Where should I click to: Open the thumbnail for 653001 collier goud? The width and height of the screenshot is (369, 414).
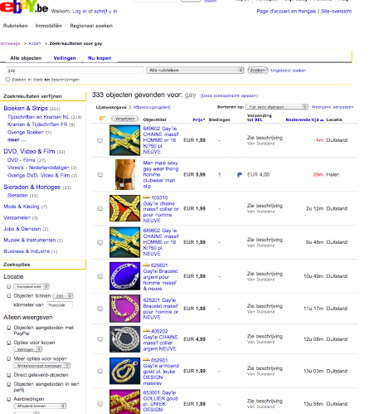click(x=125, y=402)
